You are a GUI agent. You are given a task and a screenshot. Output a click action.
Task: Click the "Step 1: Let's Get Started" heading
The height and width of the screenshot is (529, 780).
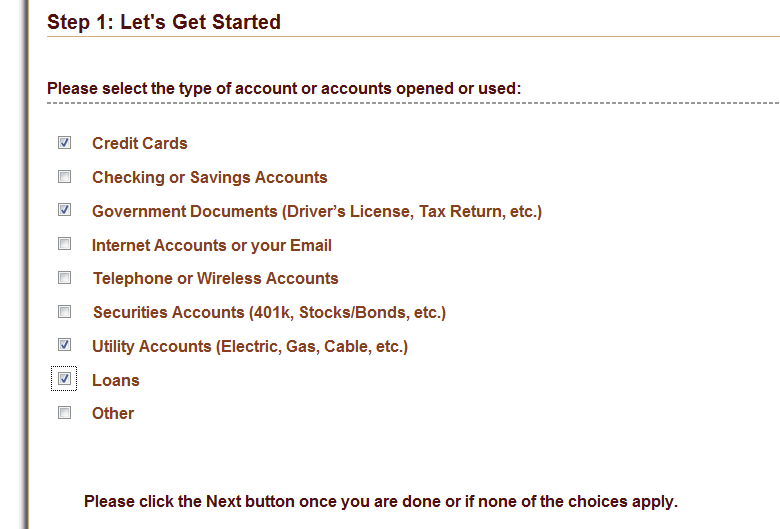(x=164, y=22)
